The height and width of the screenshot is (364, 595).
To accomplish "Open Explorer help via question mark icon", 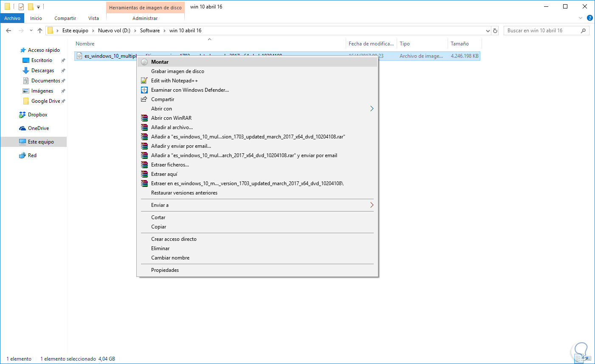I will click(x=589, y=18).
